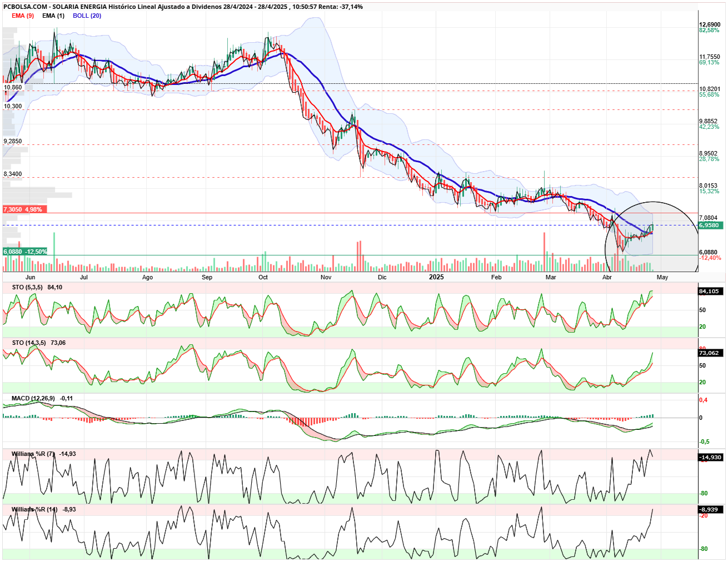
Task: Click the 82,58% percentage label
Action: point(709,30)
